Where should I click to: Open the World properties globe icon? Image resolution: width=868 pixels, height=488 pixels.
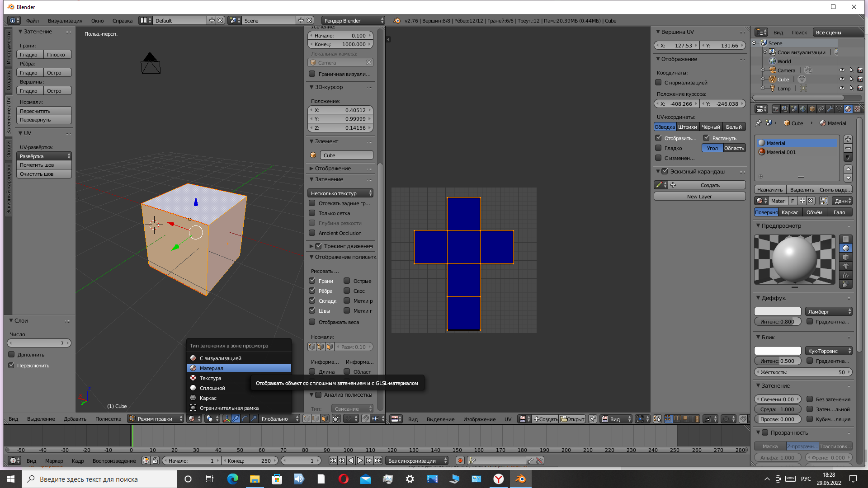pos(803,109)
